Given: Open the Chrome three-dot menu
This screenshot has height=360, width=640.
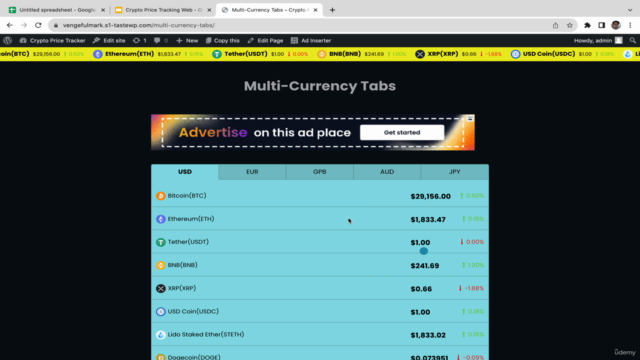Looking at the screenshot, I should tap(630, 25).
